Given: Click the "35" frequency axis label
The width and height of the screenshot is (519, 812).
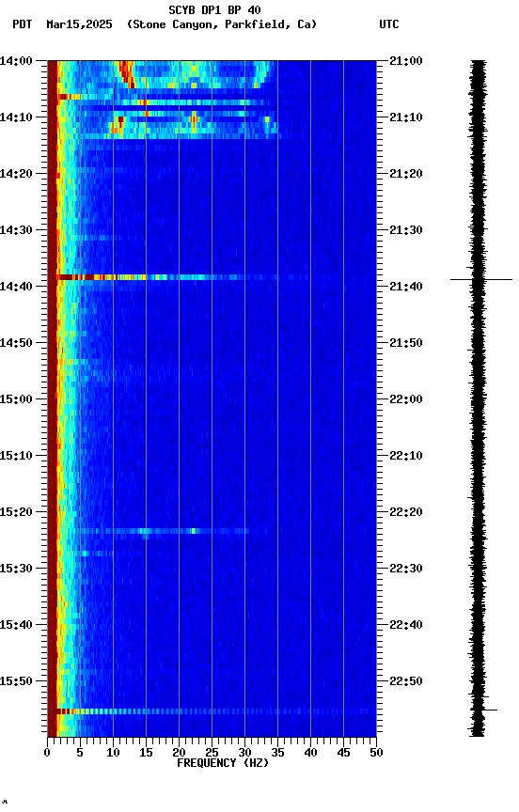Looking at the screenshot, I should [x=277, y=753].
